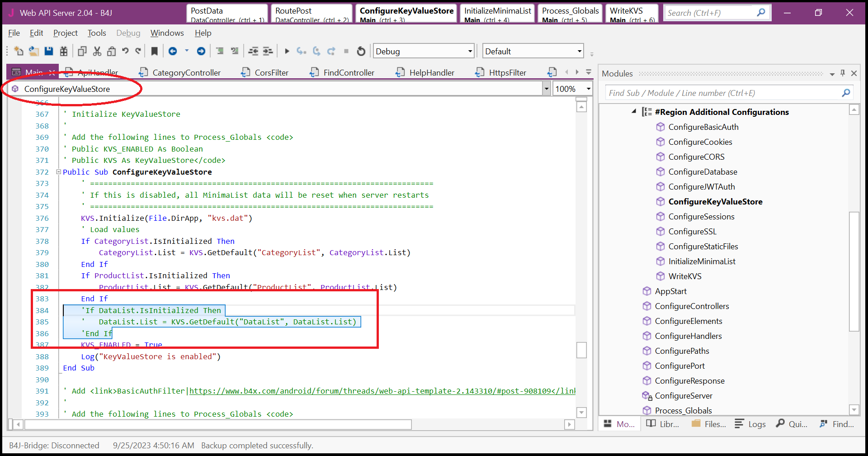
Task: Collapse the ConfigureKeyValueStore sub fold marker
Action: (58, 172)
